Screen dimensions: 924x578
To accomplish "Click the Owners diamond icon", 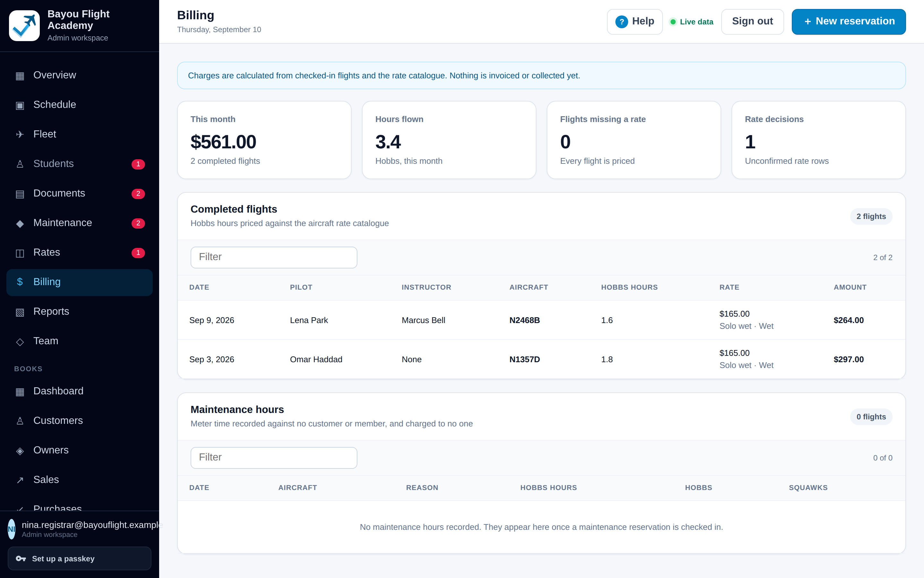I will [x=20, y=451].
